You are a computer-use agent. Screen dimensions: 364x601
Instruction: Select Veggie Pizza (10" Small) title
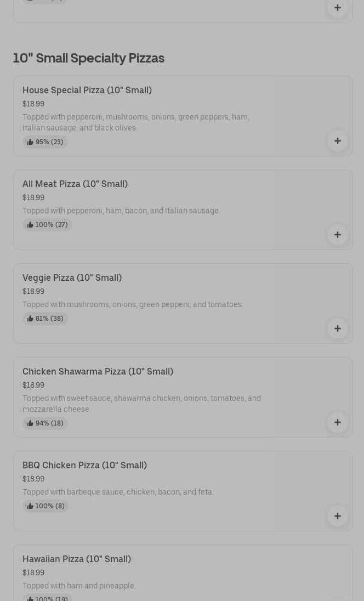click(x=72, y=277)
